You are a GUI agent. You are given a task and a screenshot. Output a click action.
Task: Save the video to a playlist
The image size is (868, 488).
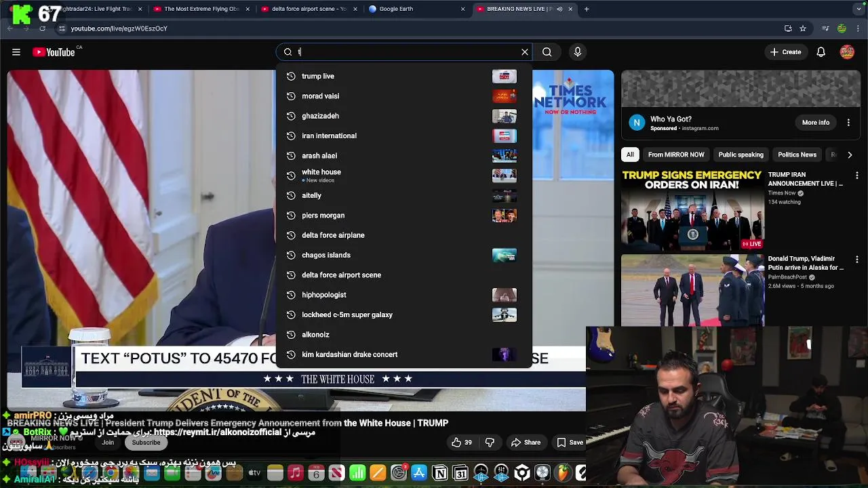click(570, 443)
